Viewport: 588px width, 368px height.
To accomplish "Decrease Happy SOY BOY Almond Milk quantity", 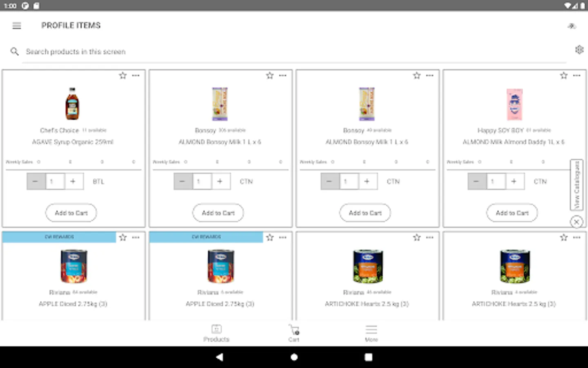I will (x=477, y=181).
